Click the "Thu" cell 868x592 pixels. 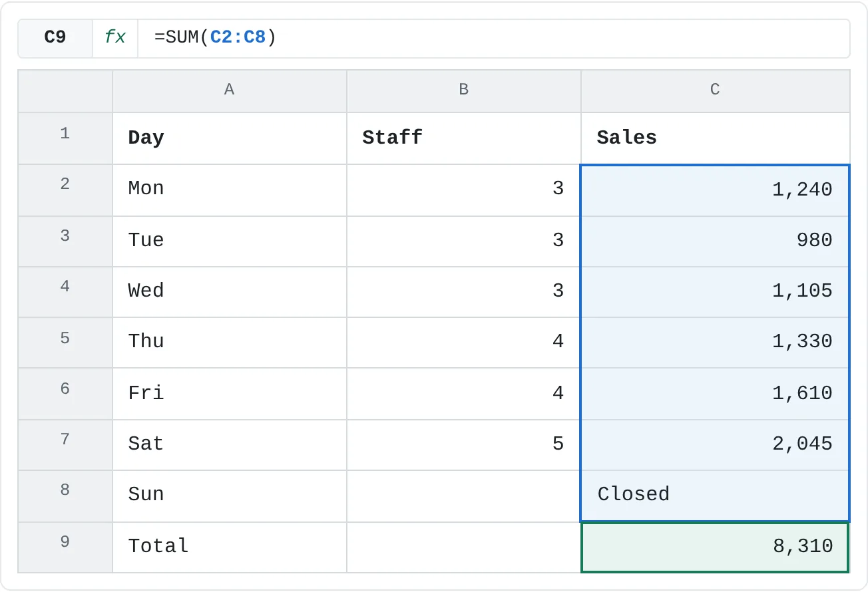pyautogui.click(x=230, y=343)
